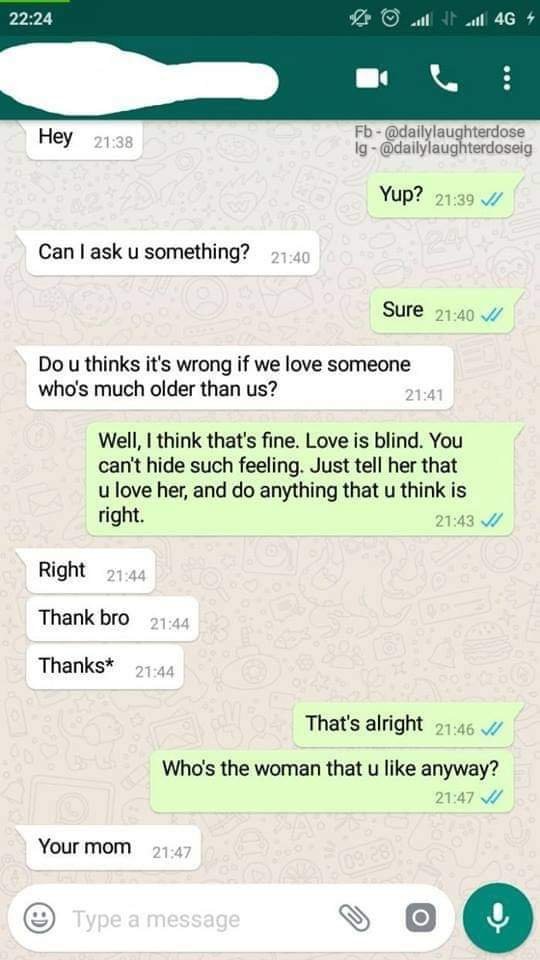Tap the alarm clock status bar icon
This screenshot has height=960, width=540.
[389, 19]
